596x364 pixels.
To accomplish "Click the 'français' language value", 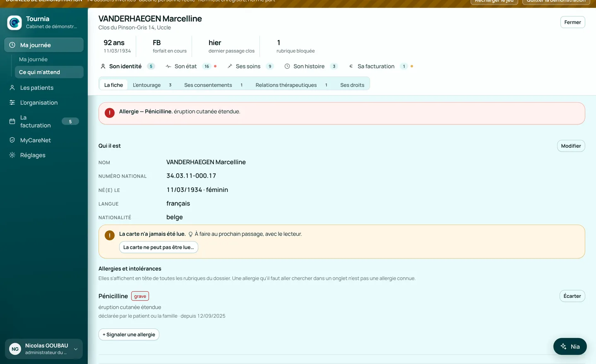I will point(178,204).
